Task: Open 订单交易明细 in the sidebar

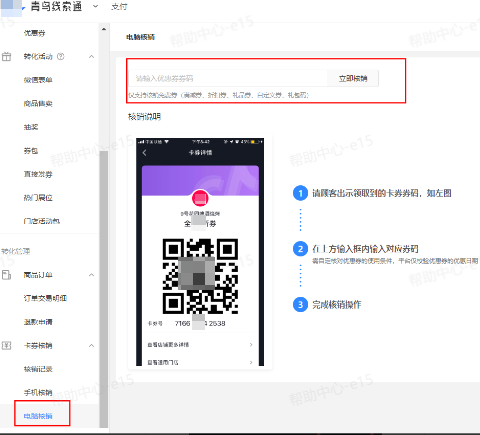Action: pyautogui.click(x=45, y=298)
